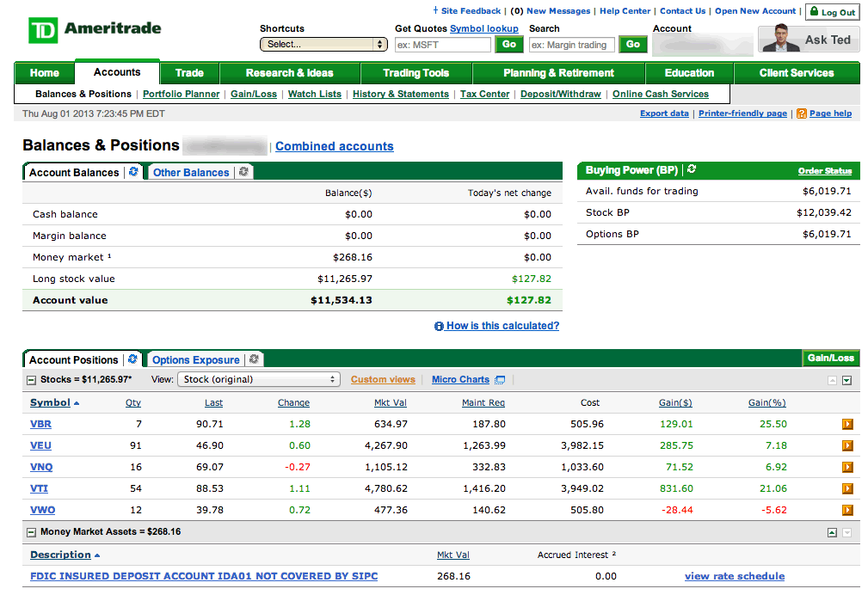
Task: Open the orange action arrow for VWO
Action: tap(847, 510)
